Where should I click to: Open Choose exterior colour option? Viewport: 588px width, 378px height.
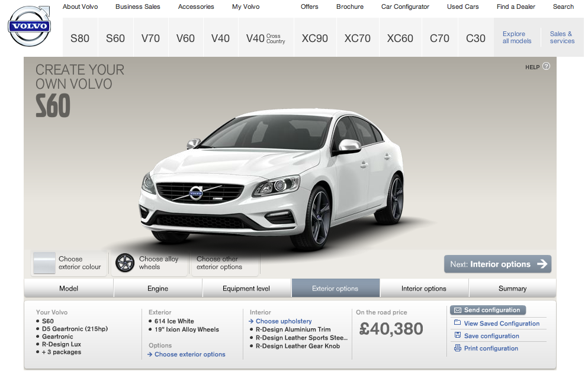point(69,263)
